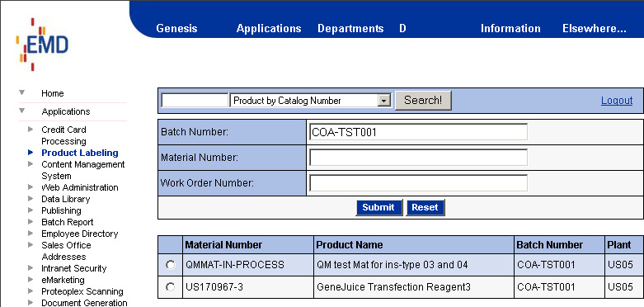Image resolution: width=644 pixels, height=307 pixels.
Task: Select the QMMAT-IN-PROCESS radio button
Action: [171, 265]
